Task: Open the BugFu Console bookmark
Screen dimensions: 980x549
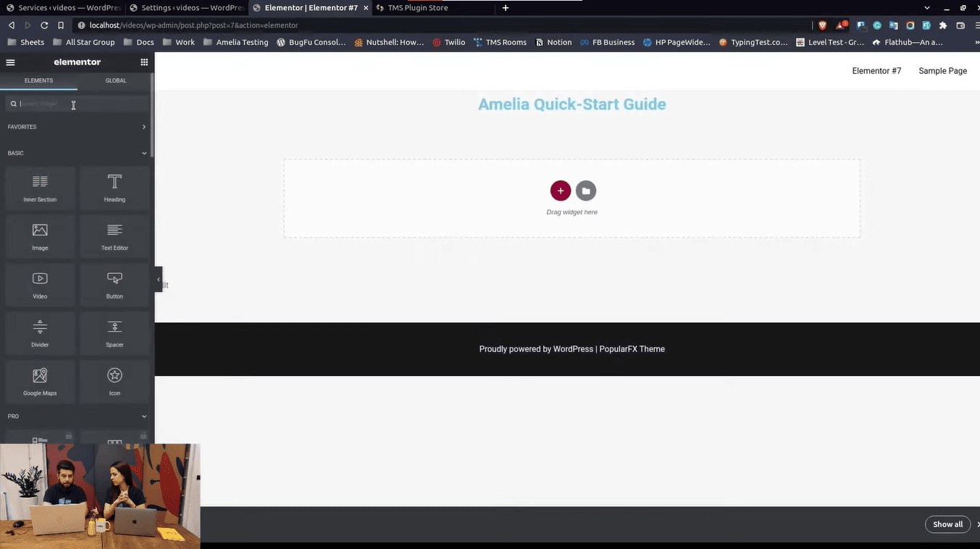Action: click(x=311, y=42)
